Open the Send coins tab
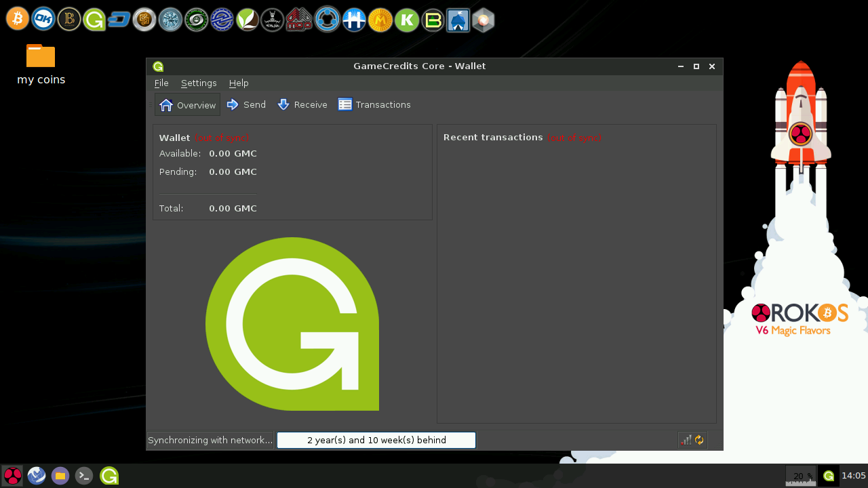Image resolution: width=868 pixels, height=488 pixels. coord(246,104)
